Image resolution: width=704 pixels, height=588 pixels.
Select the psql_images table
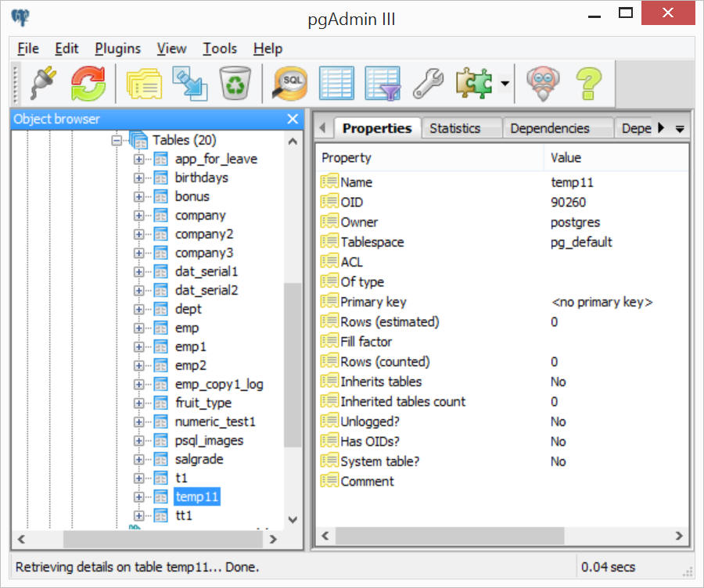pyautogui.click(x=209, y=441)
